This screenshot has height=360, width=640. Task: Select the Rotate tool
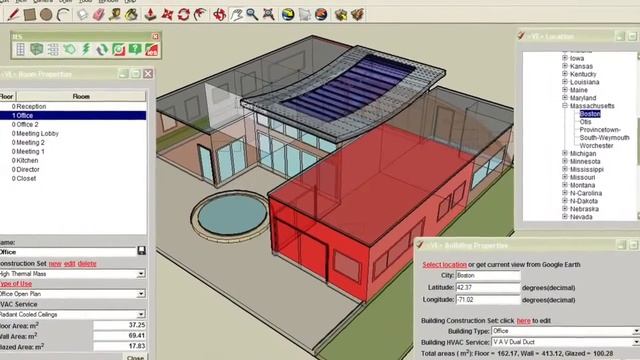184,15
